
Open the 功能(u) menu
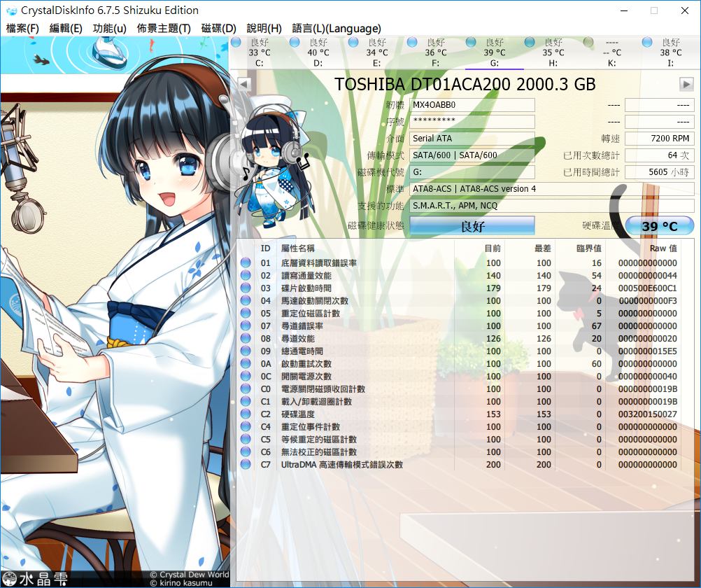coord(110,29)
